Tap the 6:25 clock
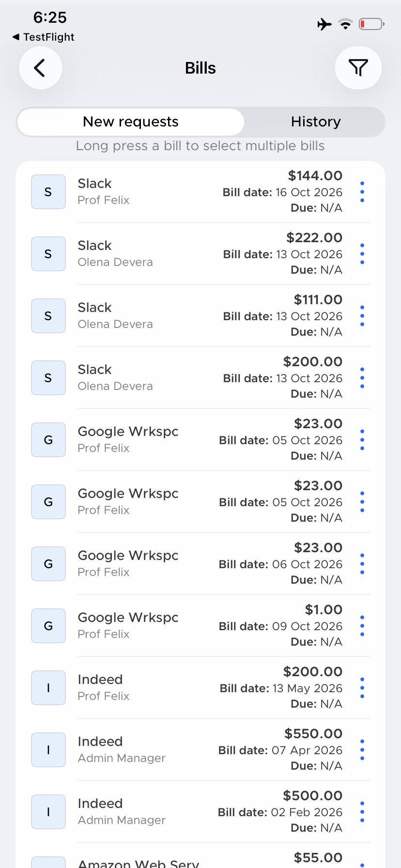Screen dimensions: 401x868 point(50,17)
